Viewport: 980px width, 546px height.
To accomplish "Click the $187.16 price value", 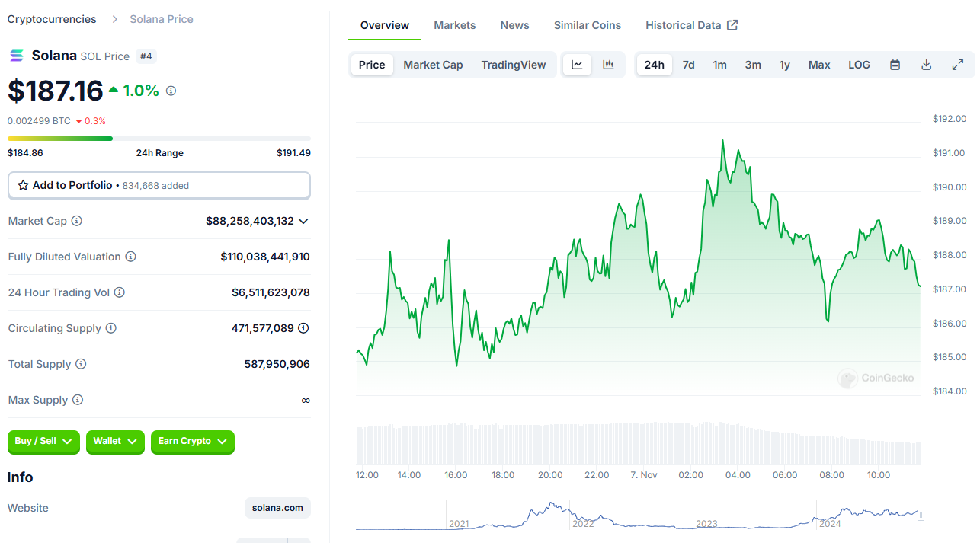I will point(56,91).
